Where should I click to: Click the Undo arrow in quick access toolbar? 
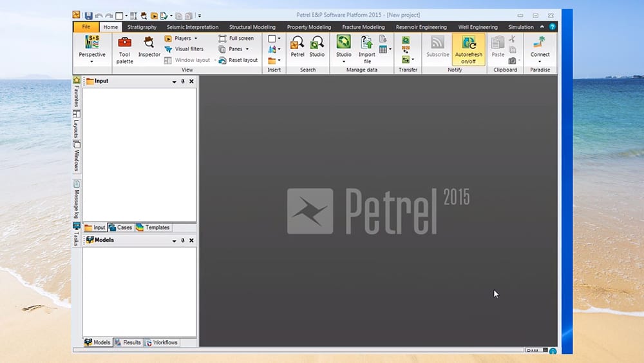[x=99, y=15]
